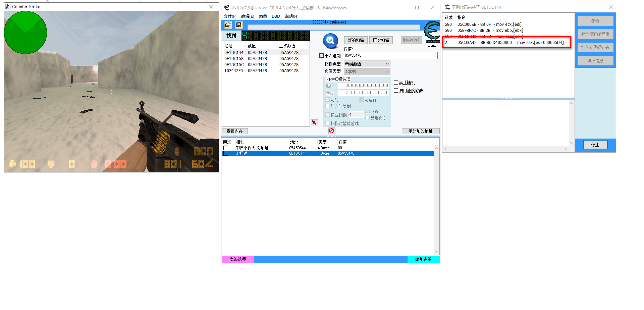Open the 表单 menu

pyautogui.click(x=263, y=16)
